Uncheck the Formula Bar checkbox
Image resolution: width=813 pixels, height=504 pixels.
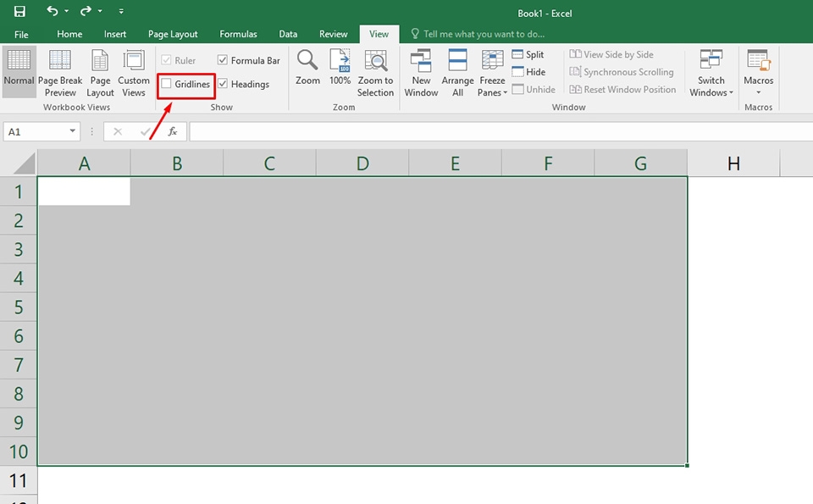point(223,60)
